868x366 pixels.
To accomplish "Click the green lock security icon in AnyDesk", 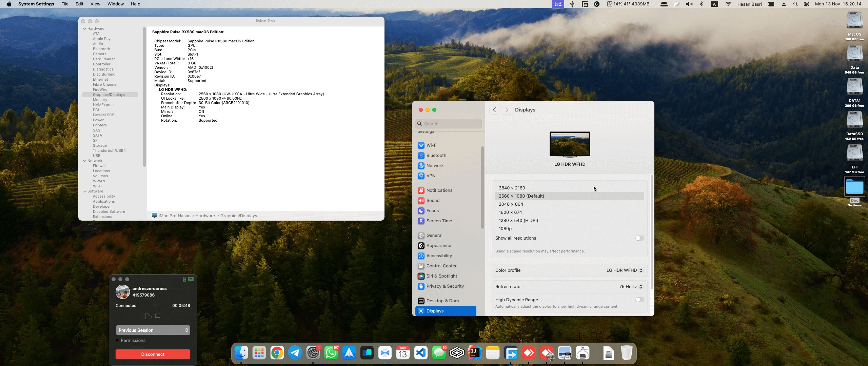I will click(x=184, y=279).
